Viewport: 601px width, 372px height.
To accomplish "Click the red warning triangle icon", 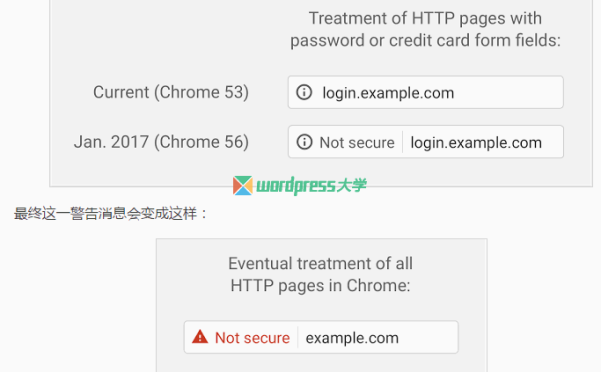I will 200,337.
